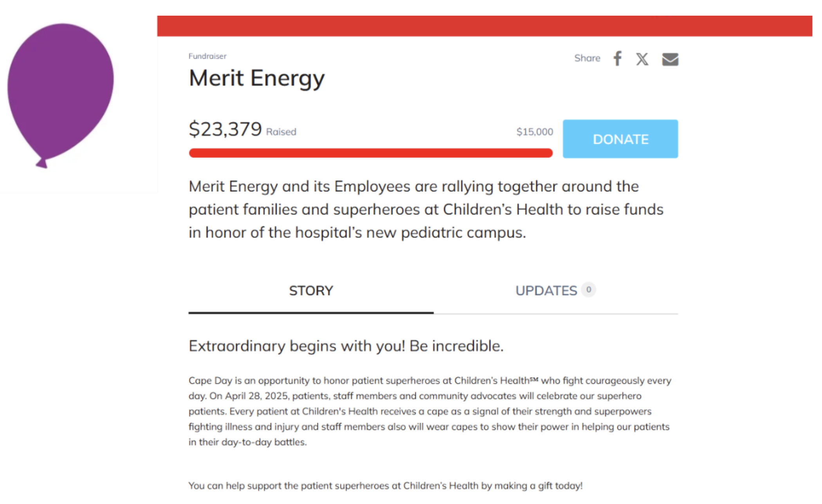Click the Share label text
This screenshot has height=504, width=822.
click(x=587, y=58)
